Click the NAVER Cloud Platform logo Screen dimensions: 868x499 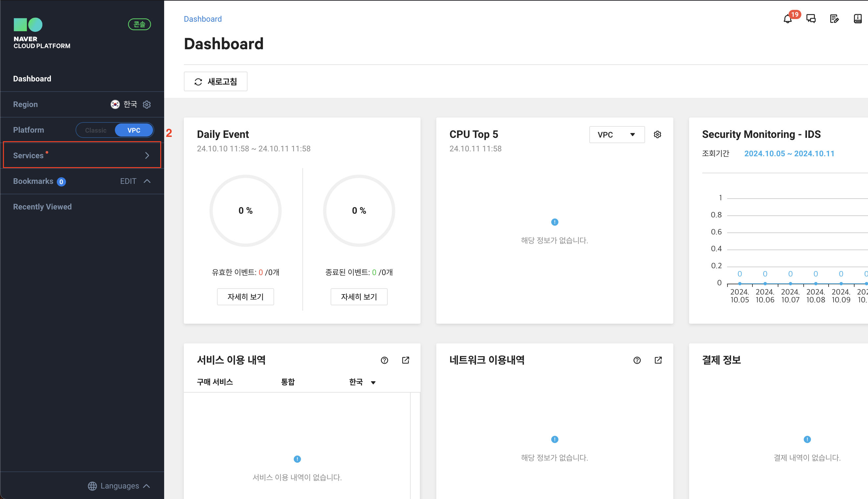[41, 33]
